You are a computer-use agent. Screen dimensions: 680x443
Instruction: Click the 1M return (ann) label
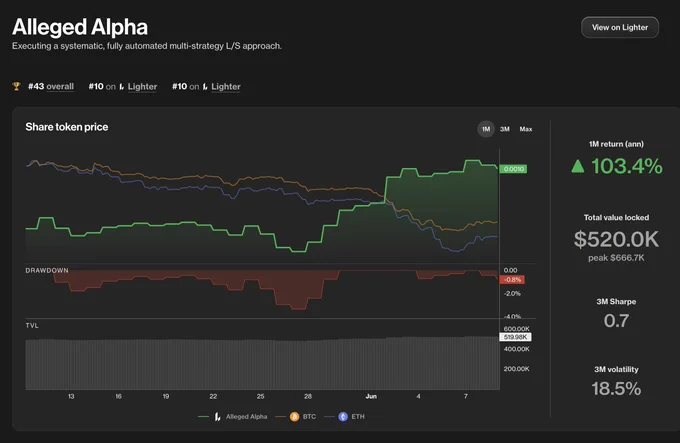point(616,144)
